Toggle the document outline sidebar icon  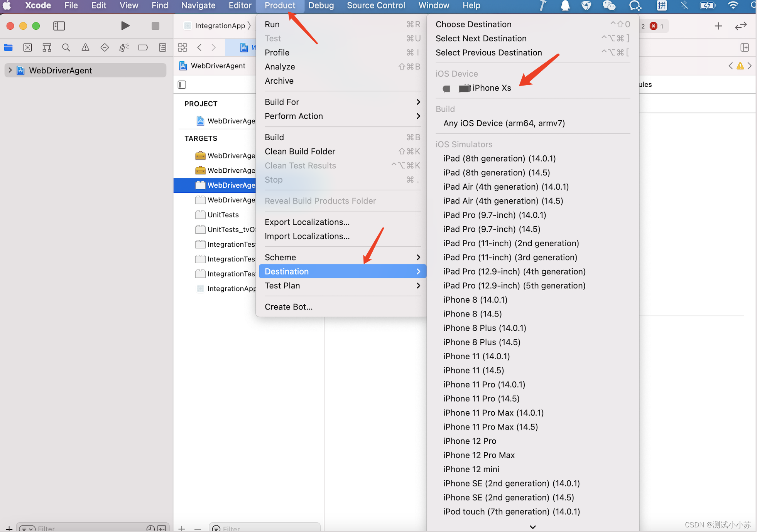coord(182,84)
